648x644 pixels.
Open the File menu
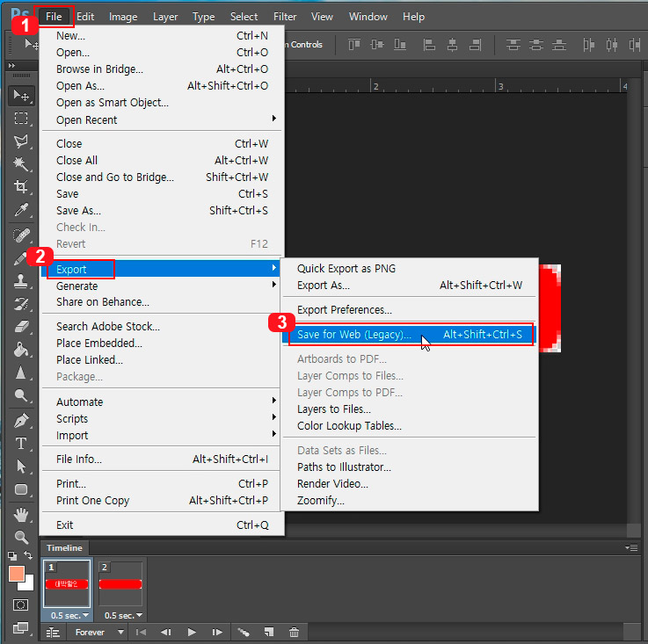[54, 17]
